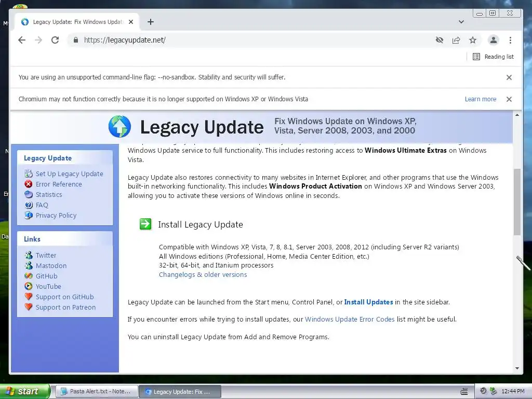Open a new browser tab
This screenshot has height=399, width=532.
point(151,22)
